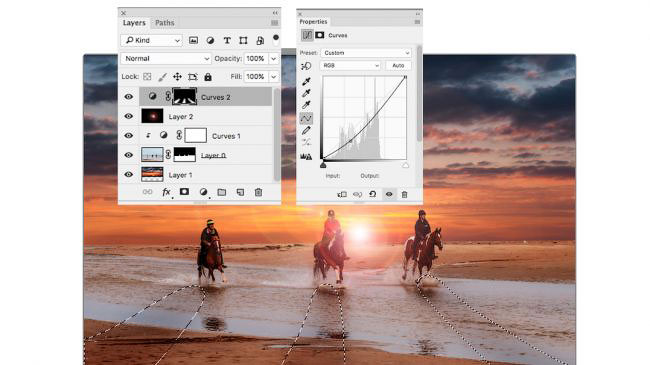Lock image pixels brush icon
This screenshot has height=365, width=650.
pyautogui.click(x=162, y=77)
